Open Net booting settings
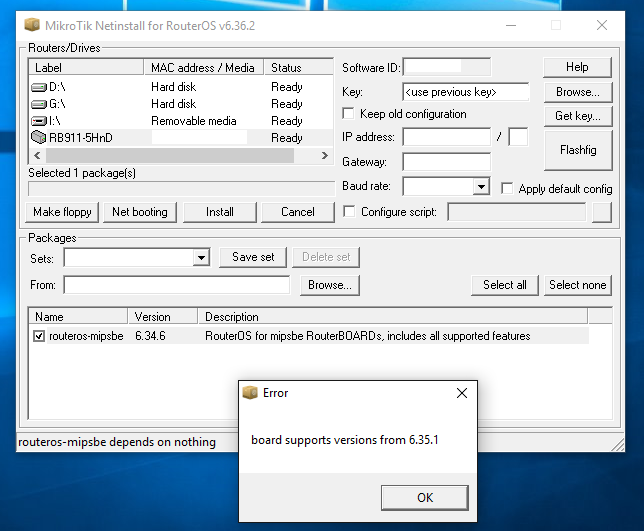Image resolution: width=644 pixels, height=531 pixels. 140,212
